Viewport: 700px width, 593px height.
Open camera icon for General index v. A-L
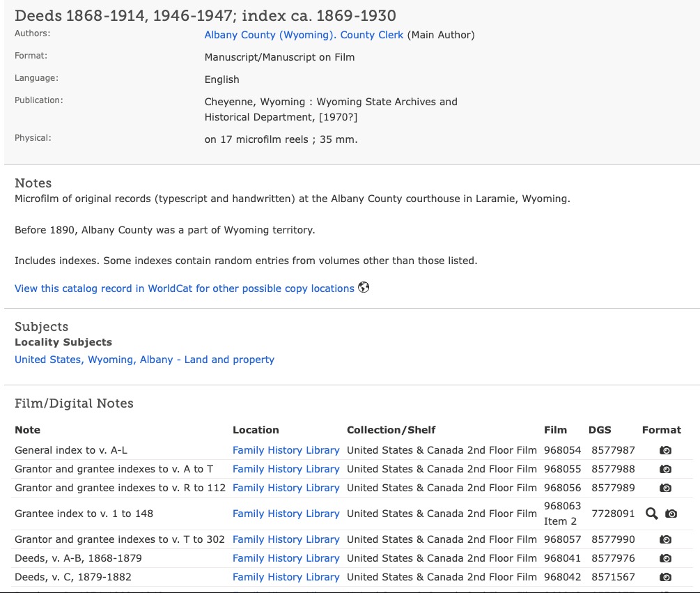pos(665,451)
